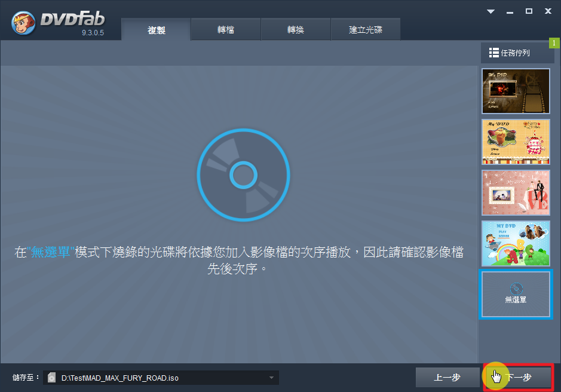Go to the 建立光碟 tab
The image size is (561, 392).
coord(365,30)
